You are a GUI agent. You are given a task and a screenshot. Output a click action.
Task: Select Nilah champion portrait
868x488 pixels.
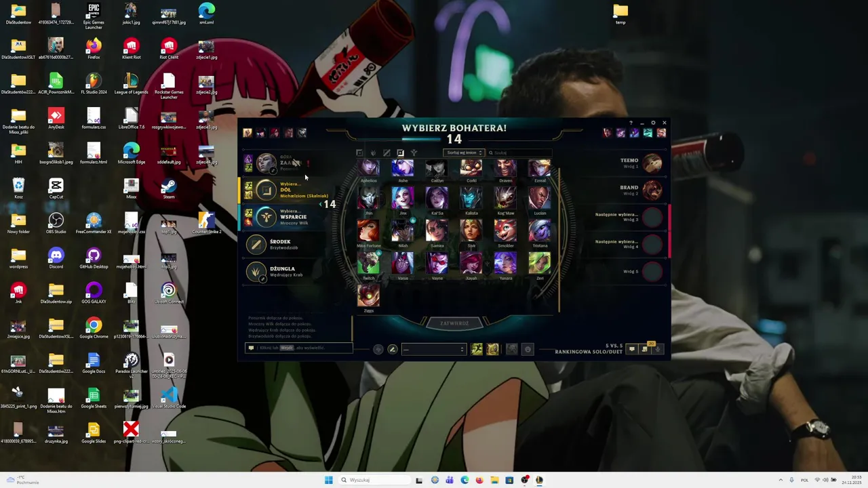403,231
